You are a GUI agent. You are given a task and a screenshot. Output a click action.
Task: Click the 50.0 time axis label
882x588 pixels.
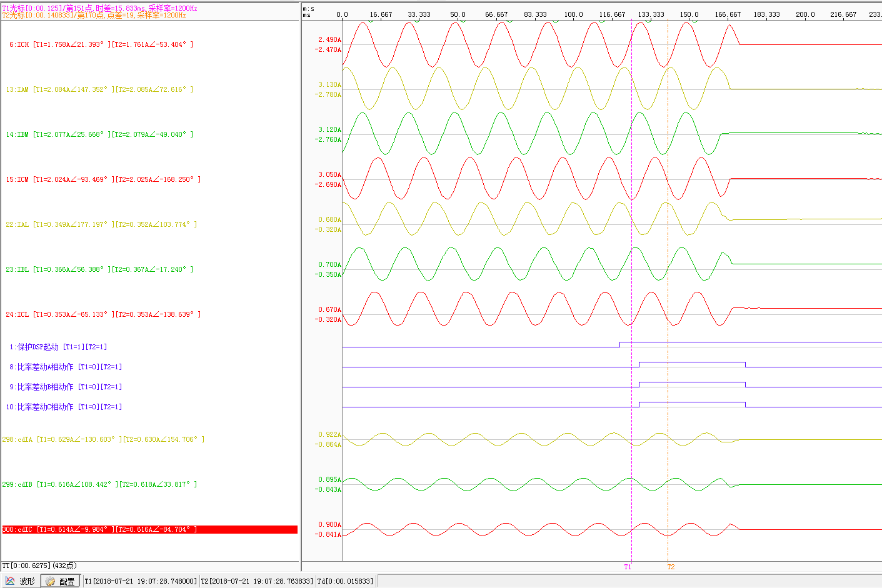coord(458,14)
